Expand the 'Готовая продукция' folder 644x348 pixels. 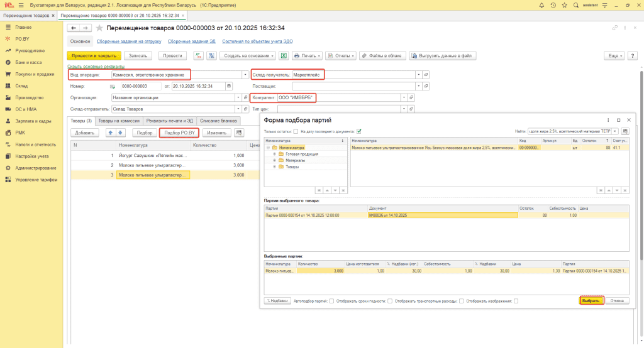coord(274,154)
